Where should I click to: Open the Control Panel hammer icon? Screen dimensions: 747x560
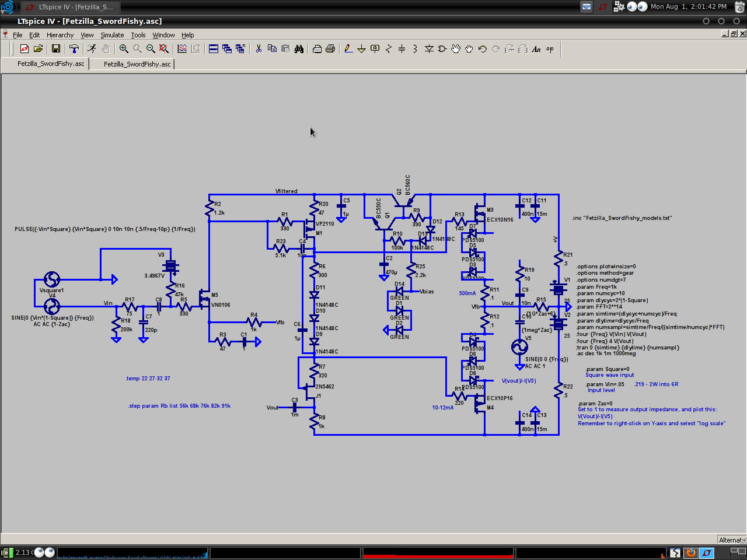[74, 49]
